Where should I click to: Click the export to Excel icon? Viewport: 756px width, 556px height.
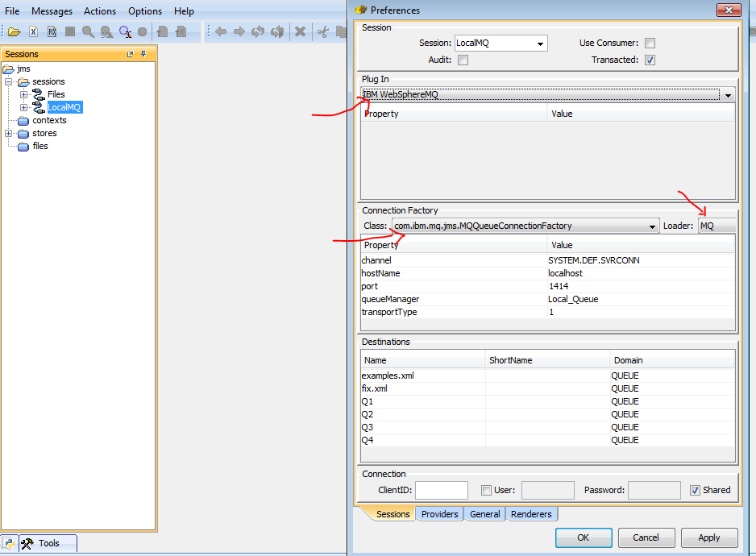click(33, 31)
